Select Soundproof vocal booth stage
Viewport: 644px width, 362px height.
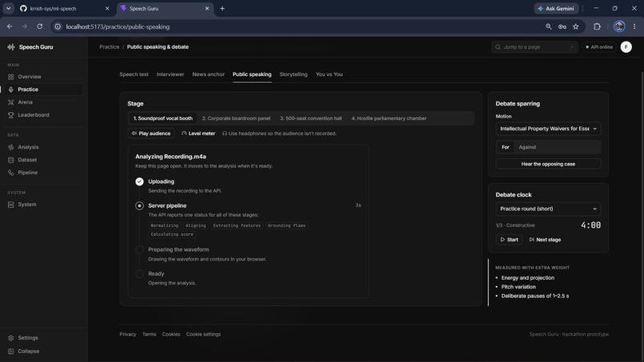click(163, 118)
